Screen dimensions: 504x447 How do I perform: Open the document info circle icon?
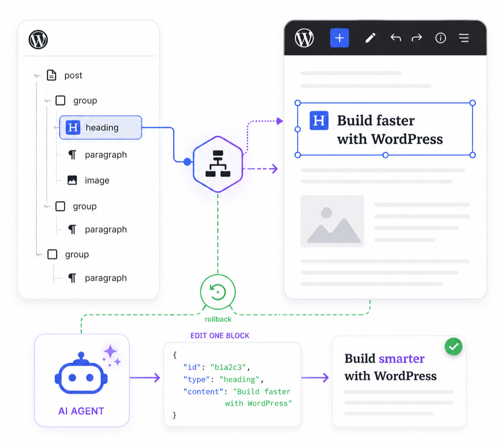click(x=440, y=38)
